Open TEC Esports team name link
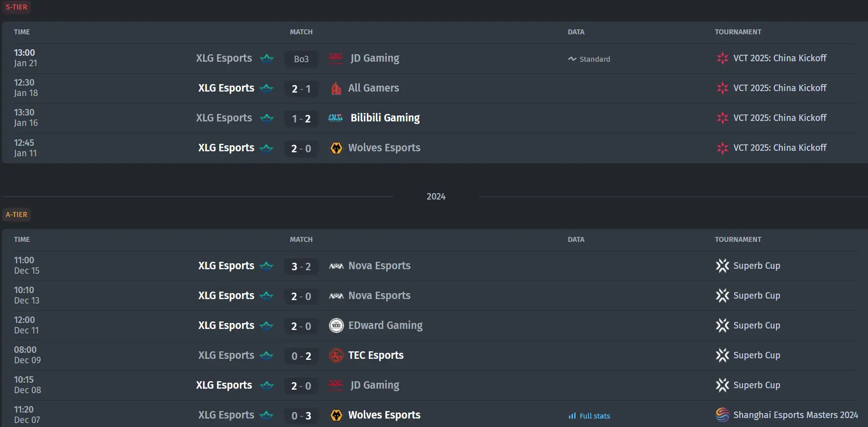This screenshot has height=427, width=868. pyautogui.click(x=376, y=355)
